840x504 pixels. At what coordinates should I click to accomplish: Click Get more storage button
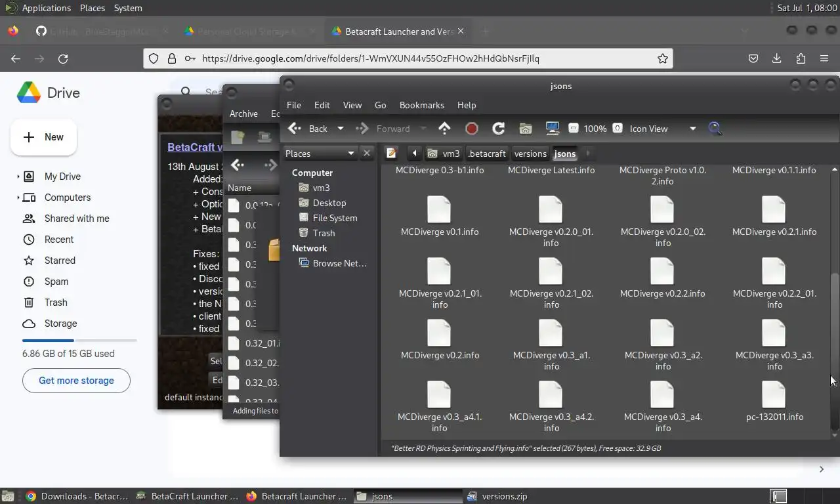click(x=76, y=381)
